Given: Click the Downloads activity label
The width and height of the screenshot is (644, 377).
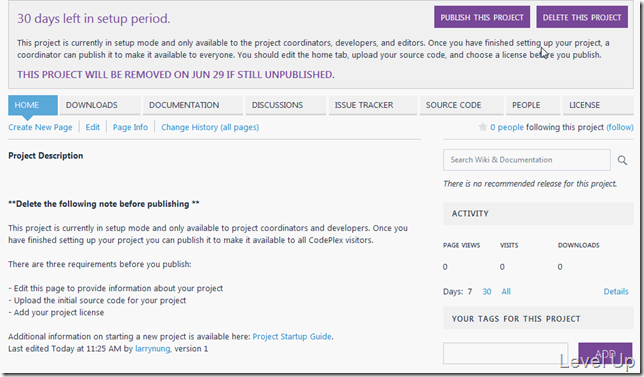Looking at the screenshot, I should [578, 245].
